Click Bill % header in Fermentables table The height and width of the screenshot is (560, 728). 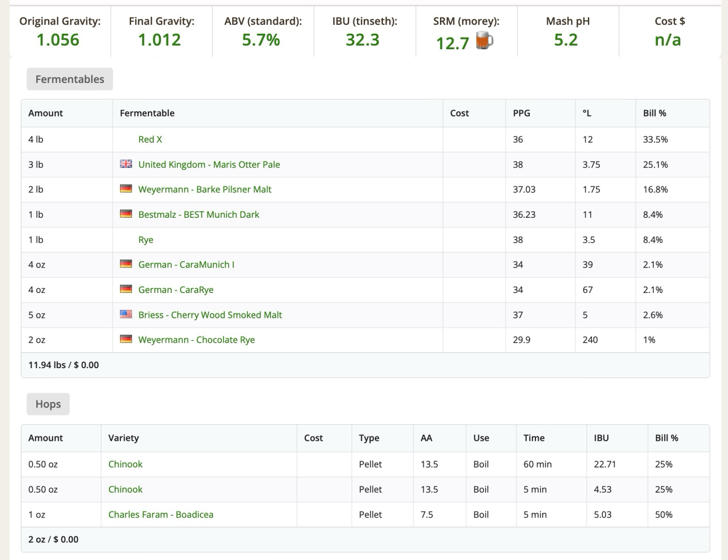pos(655,113)
